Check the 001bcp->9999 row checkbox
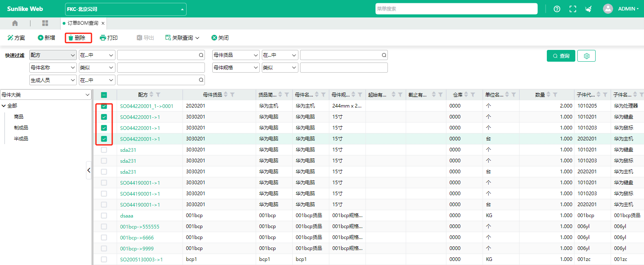644x265 pixels. (x=104, y=248)
